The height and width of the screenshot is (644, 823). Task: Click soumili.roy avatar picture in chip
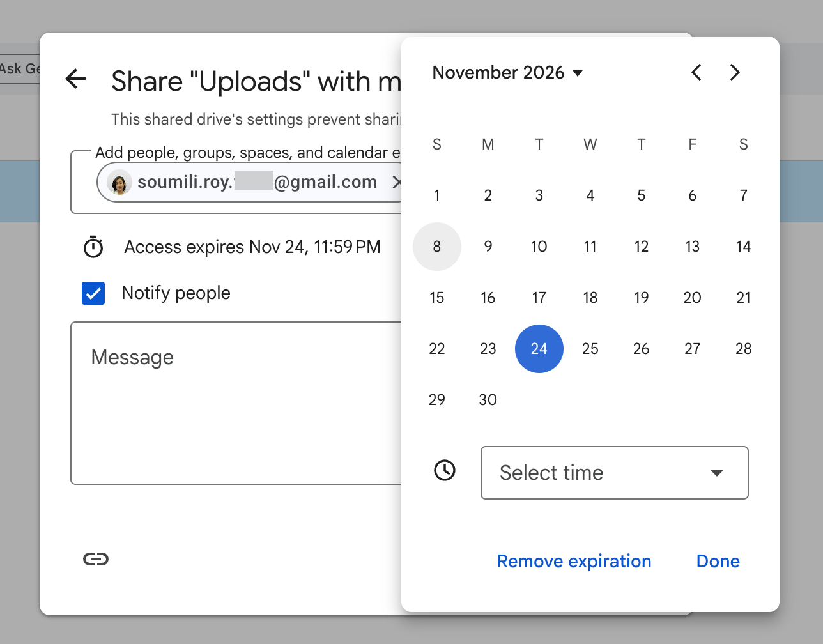pyautogui.click(x=119, y=183)
